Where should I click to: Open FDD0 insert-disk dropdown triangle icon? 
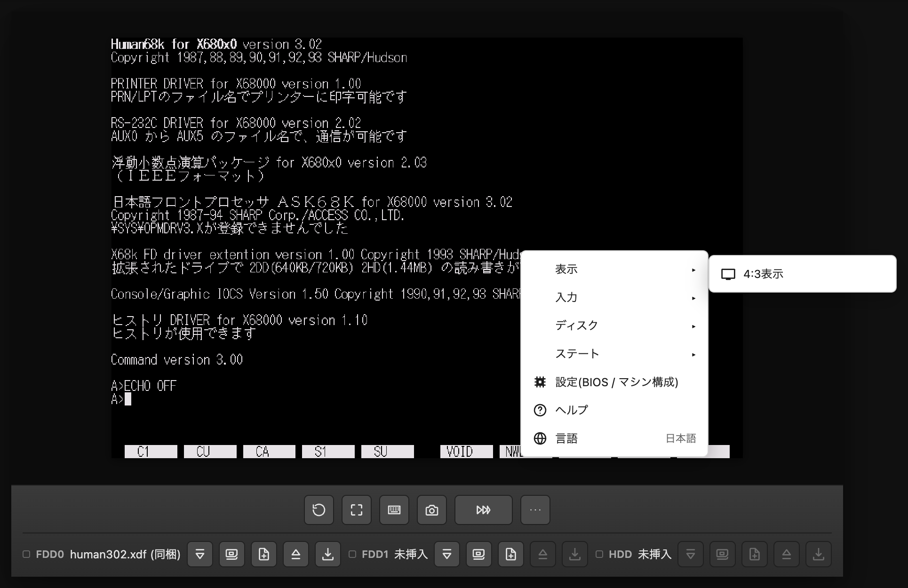pos(200,554)
